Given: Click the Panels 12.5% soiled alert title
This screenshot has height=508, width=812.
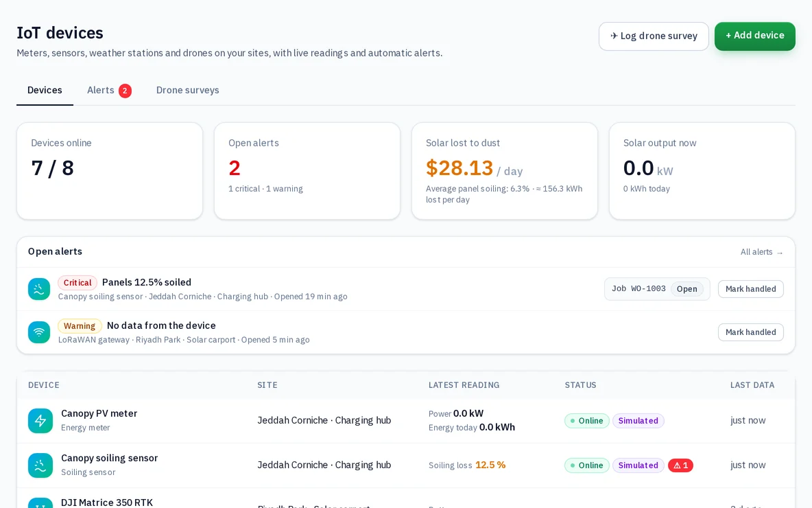Looking at the screenshot, I should pos(147,283).
